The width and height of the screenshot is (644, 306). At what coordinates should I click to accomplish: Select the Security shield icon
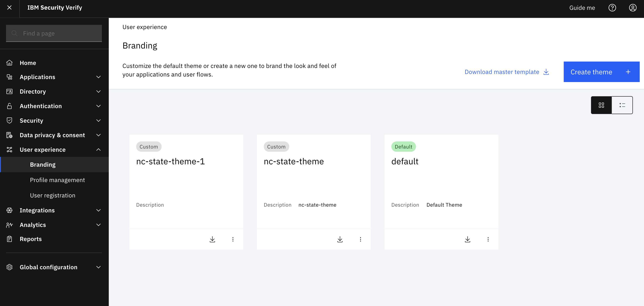[x=10, y=120]
